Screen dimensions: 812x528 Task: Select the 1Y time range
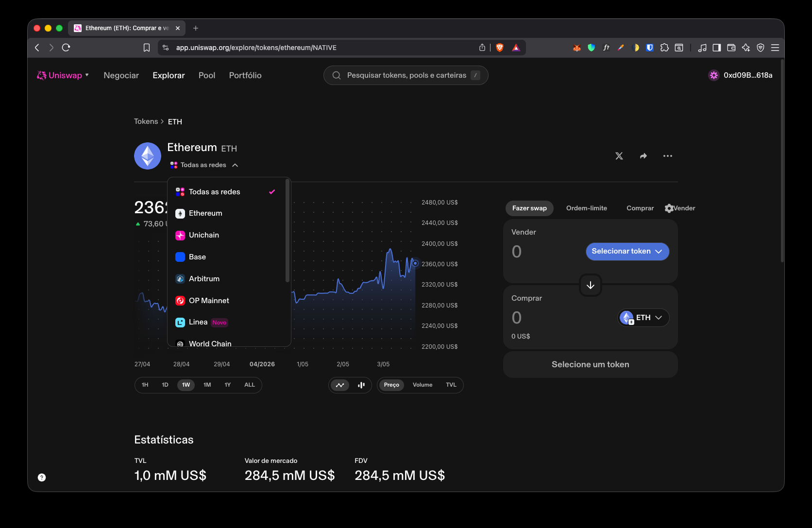(x=228, y=385)
